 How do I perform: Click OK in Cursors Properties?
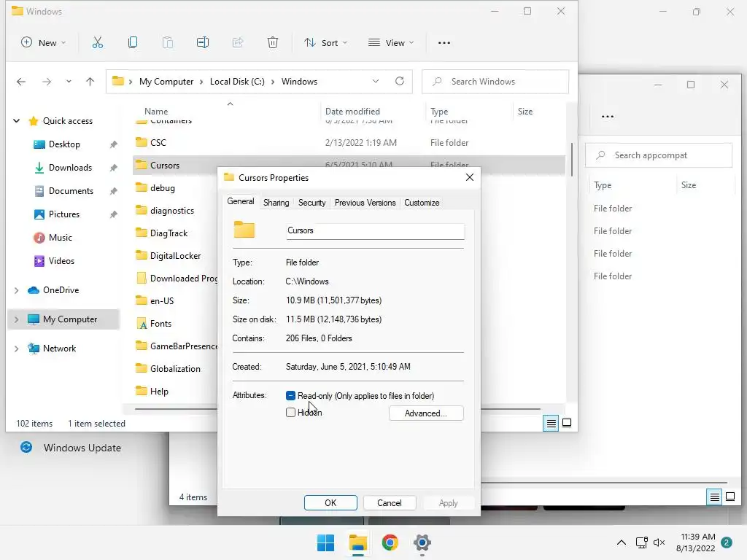click(330, 503)
